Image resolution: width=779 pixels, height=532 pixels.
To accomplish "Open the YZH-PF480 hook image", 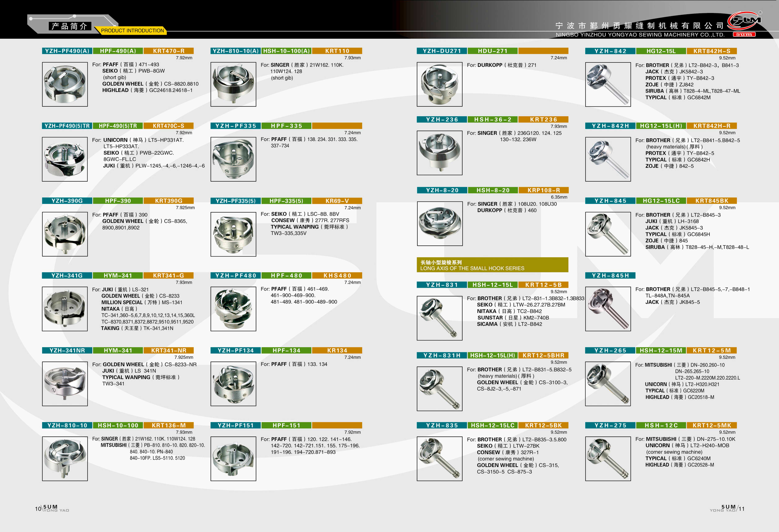I will (x=233, y=309).
